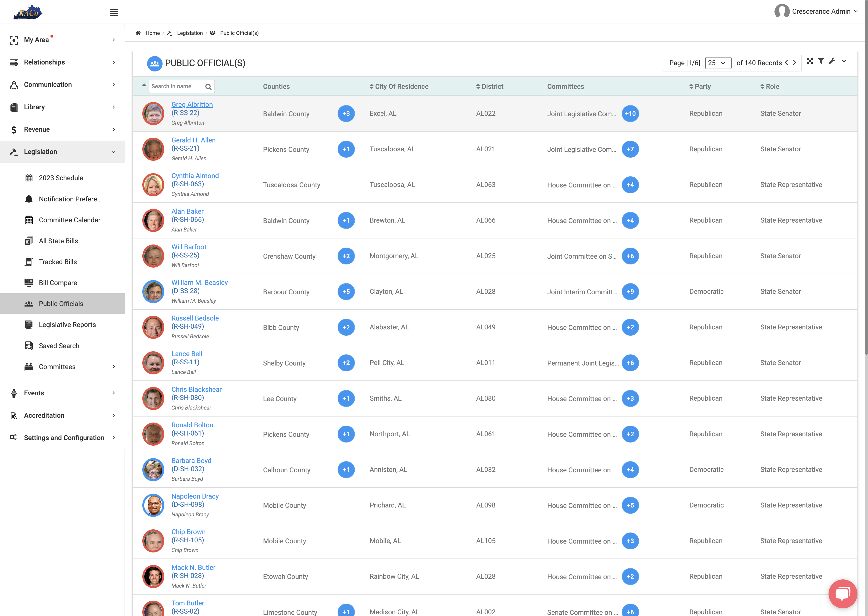Image resolution: width=868 pixels, height=616 pixels.
Task: Expand the Relationships menu
Action: (63, 62)
